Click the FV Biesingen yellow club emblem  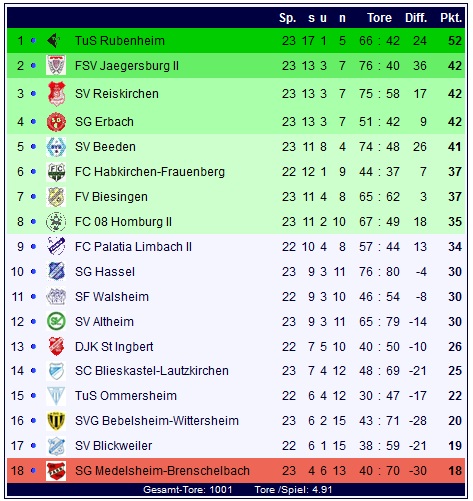pos(56,197)
